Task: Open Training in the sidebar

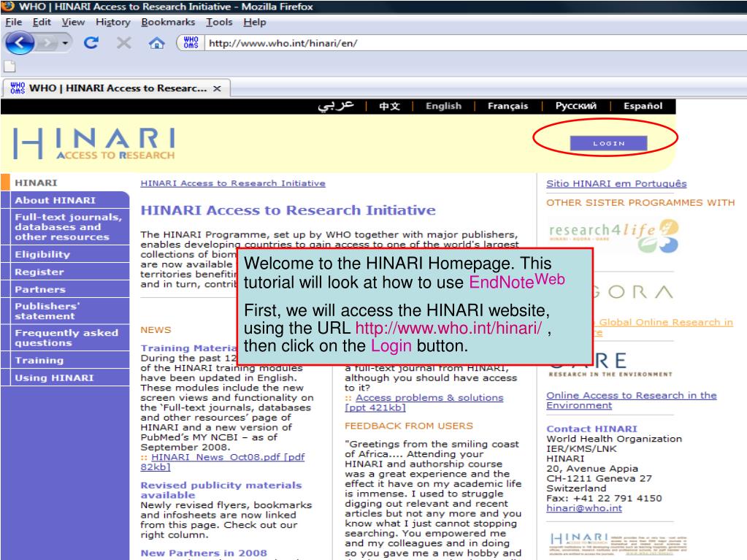Action: pos(65,360)
